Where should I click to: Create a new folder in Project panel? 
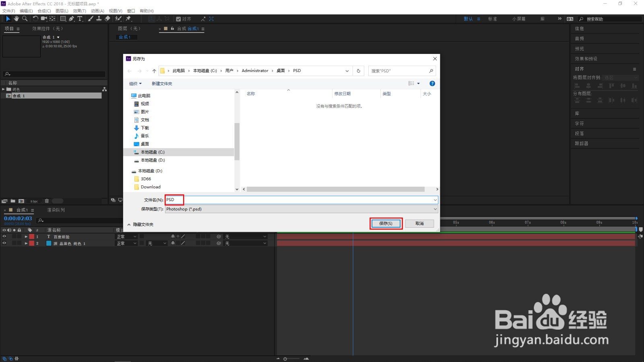tap(13, 201)
